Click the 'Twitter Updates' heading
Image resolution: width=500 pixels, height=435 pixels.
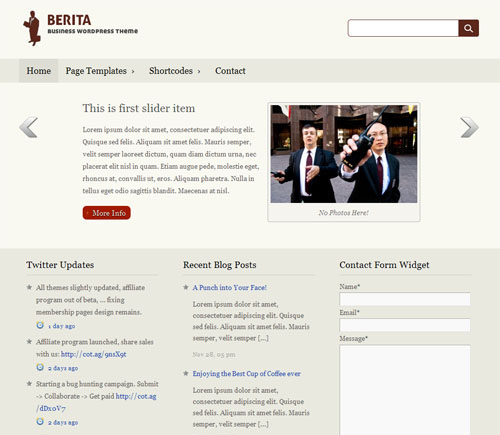pyautogui.click(x=60, y=265)
